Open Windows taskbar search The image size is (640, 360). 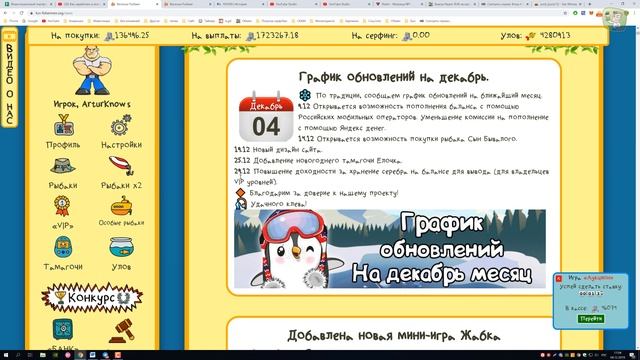(x=18, y=355)
